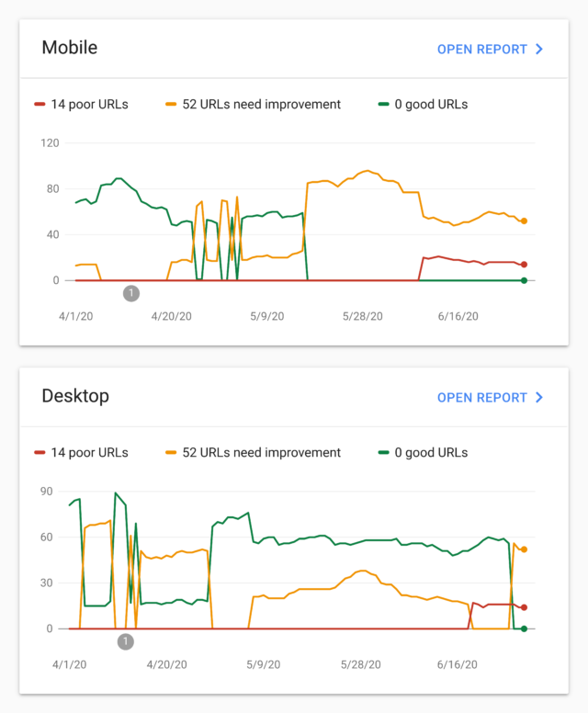Screen dimensions: 588x713
Task: Select the Mobile card heading
Action: point(70,48)
